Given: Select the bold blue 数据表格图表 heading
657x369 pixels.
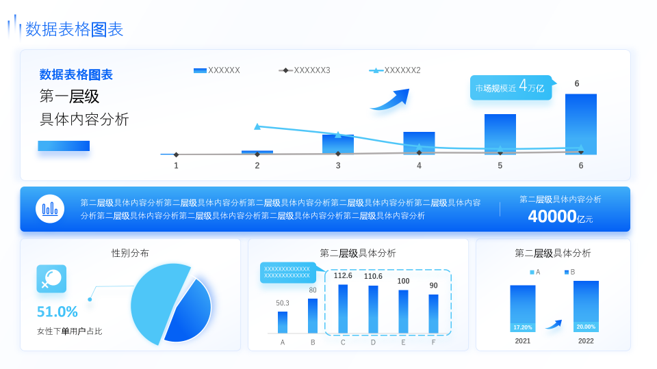Looking at the screenshot, I should [76, 75].
